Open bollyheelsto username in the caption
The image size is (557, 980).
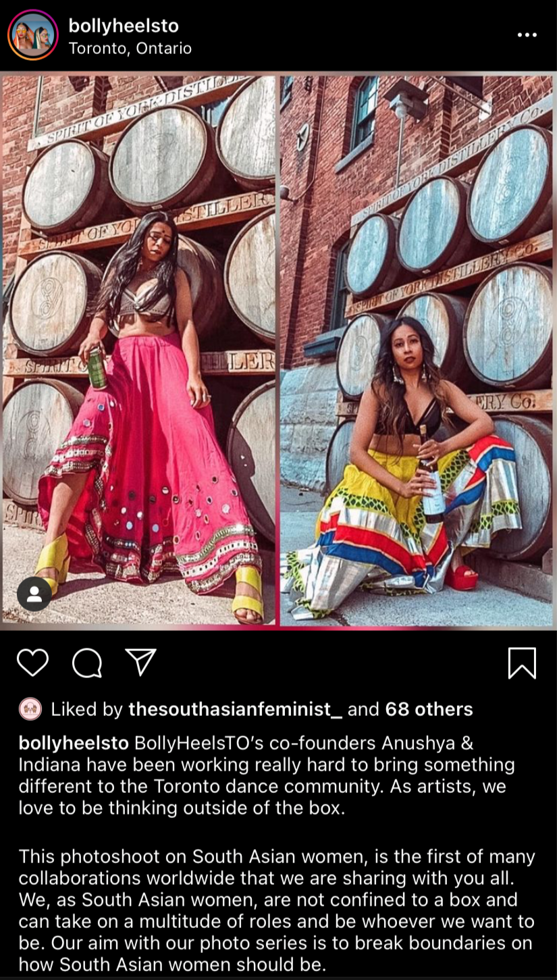pyautogui.click(x=74, y=744)
